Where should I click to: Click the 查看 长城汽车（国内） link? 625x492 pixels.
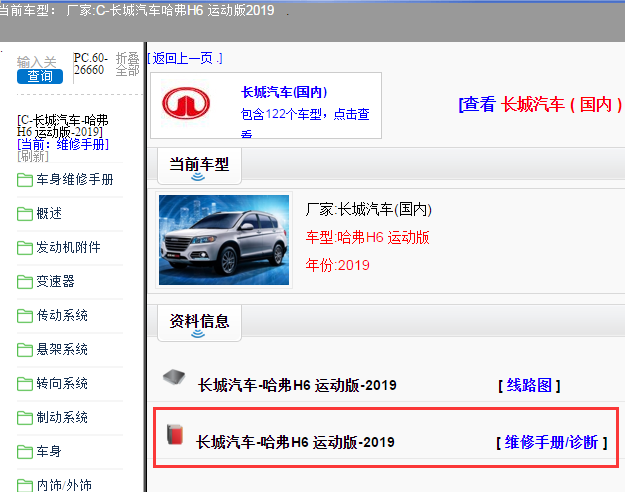click(541, 104)
